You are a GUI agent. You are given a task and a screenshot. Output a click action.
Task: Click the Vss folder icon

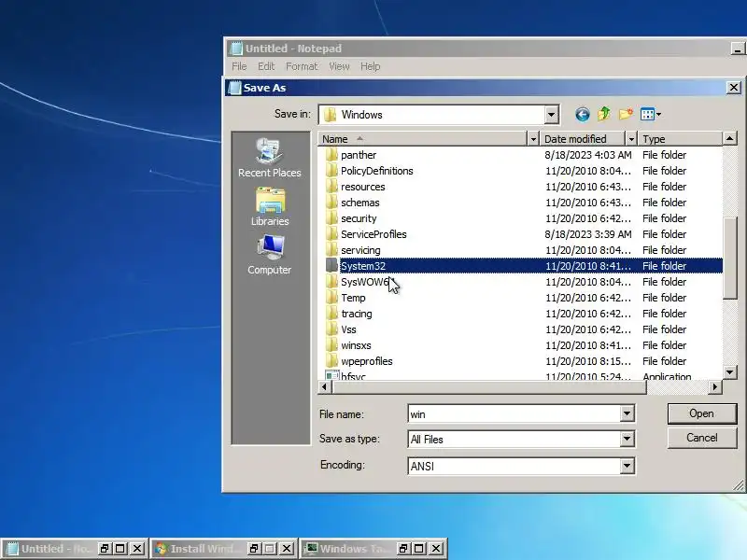pos(331,329)
